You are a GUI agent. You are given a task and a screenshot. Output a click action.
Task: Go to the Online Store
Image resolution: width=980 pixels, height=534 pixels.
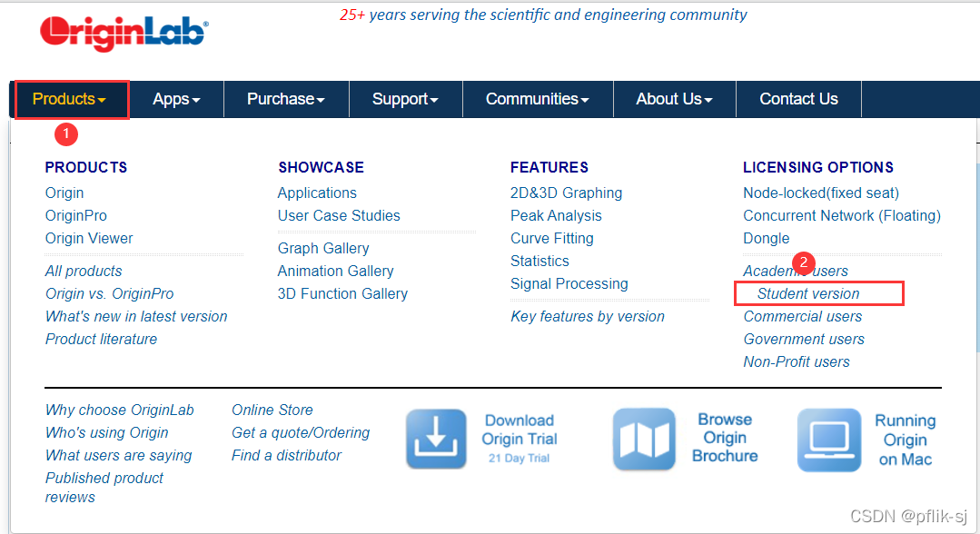[x=272, y=410]
